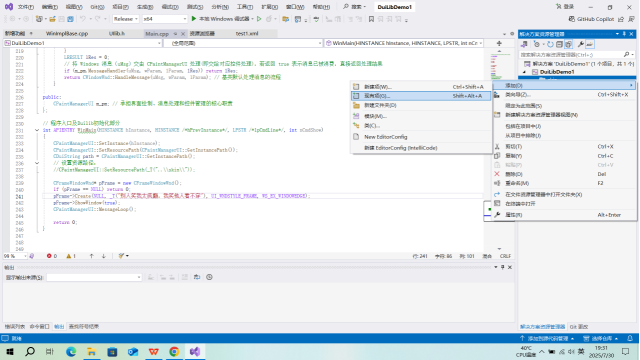Select 新建 EditorConfig (IntelliCode) entry
Image resolution: width=640 pixels, height=360 pixels.
coord(421,148)
